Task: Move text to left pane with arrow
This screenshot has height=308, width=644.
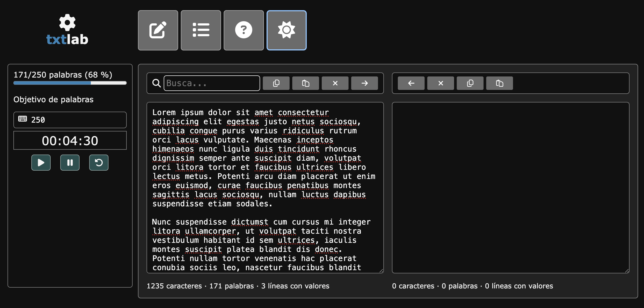Action: click(x=411, y=83)
